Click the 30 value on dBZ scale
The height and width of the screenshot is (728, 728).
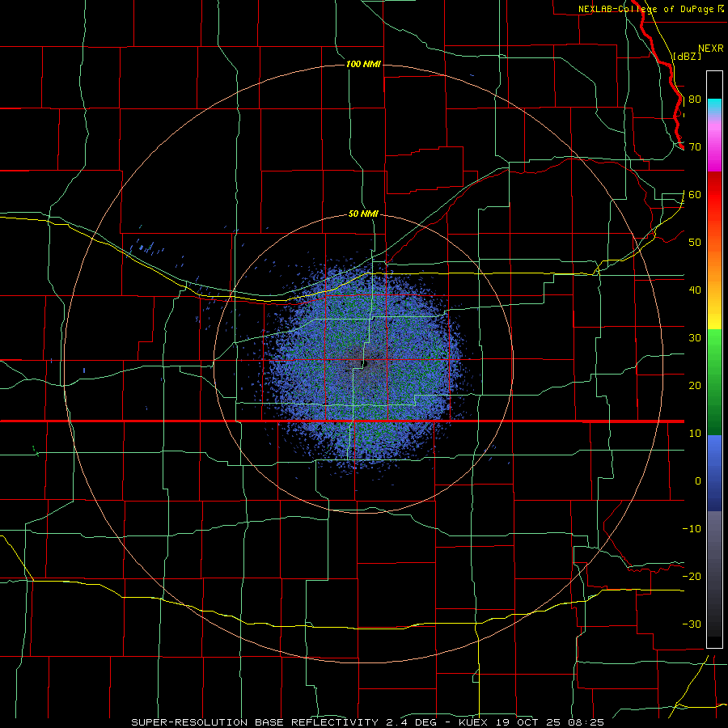pyautogui.click(x=695, y=338)
